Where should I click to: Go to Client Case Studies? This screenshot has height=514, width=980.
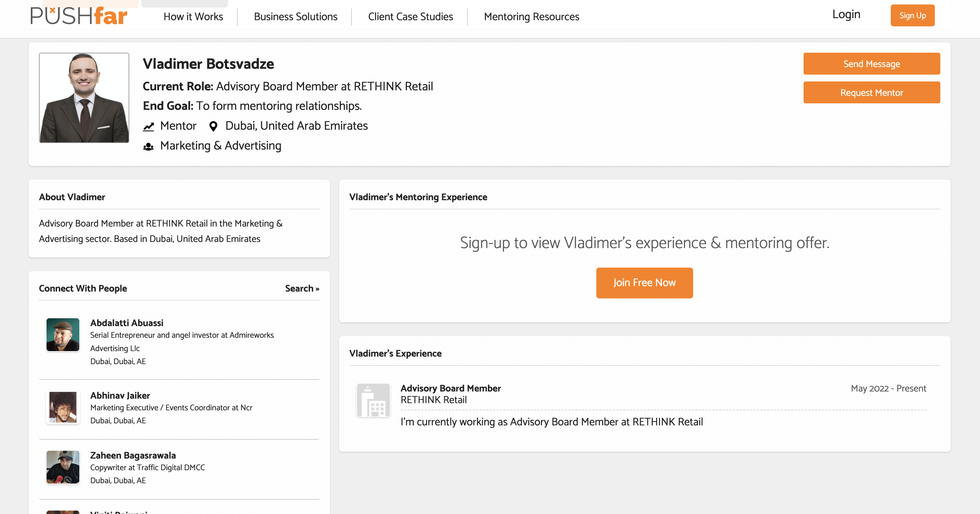(x=410, y=17)
